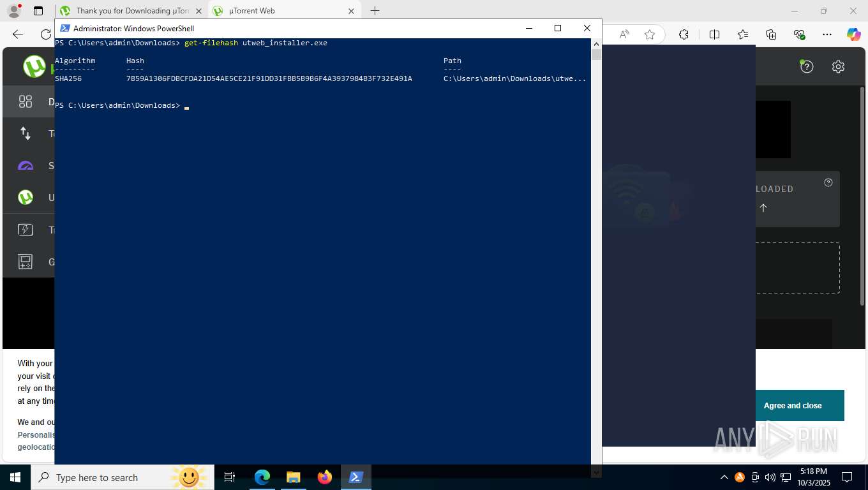The width and height of the screenshot is (868, 490).
Task: Open the Copilot icon in Edge
Action: (x=854, y=34)
